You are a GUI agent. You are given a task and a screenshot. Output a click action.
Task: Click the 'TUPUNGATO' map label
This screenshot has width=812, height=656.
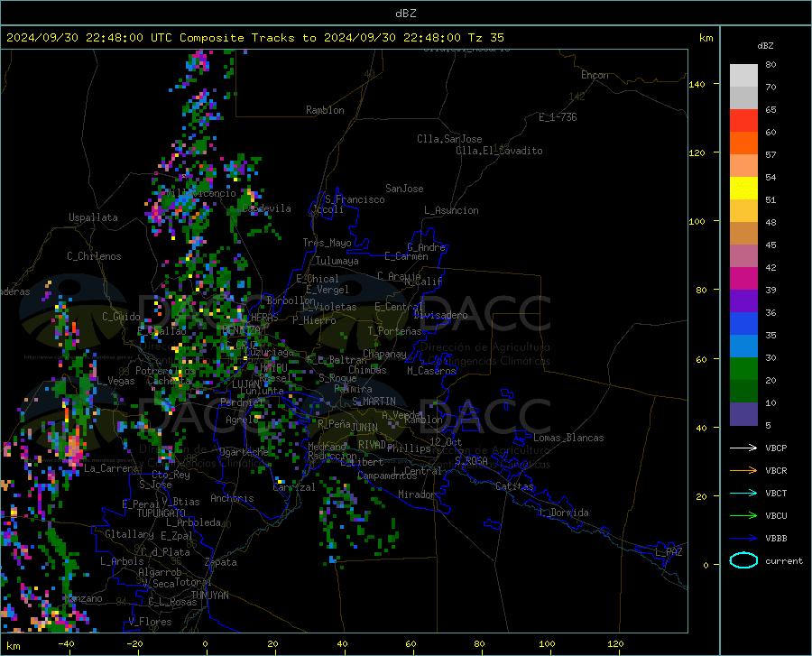click(161, 513)
